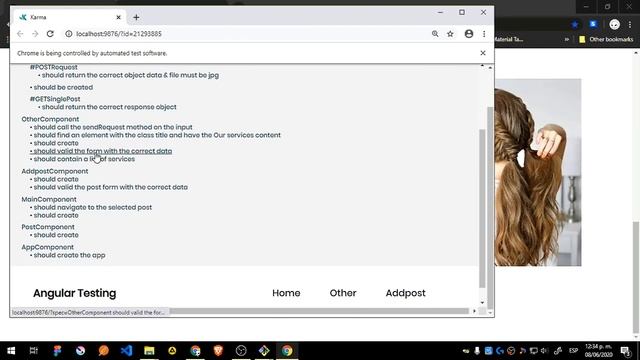
Task: Open the Windows Start menu
Action: point(11,351)
